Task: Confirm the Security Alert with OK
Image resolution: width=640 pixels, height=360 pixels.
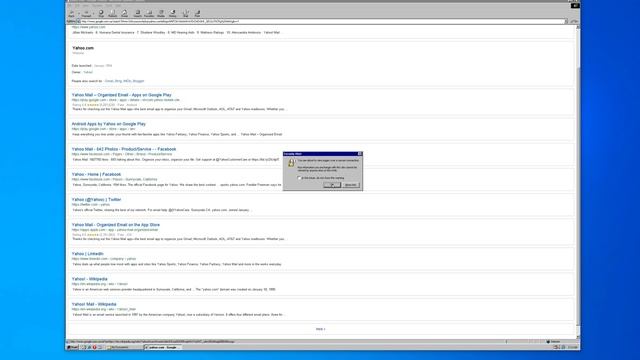Action: (x=332, y=185)
